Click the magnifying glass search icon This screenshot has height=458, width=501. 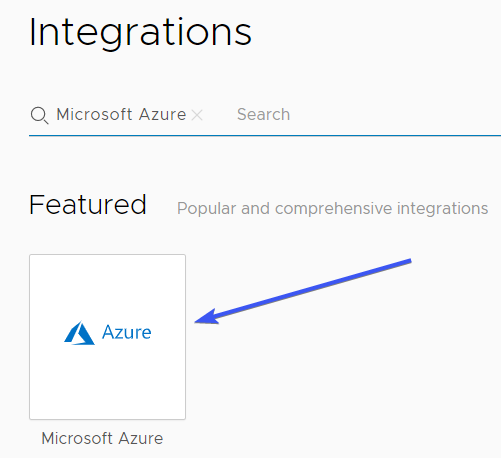(x=39, y=116)
